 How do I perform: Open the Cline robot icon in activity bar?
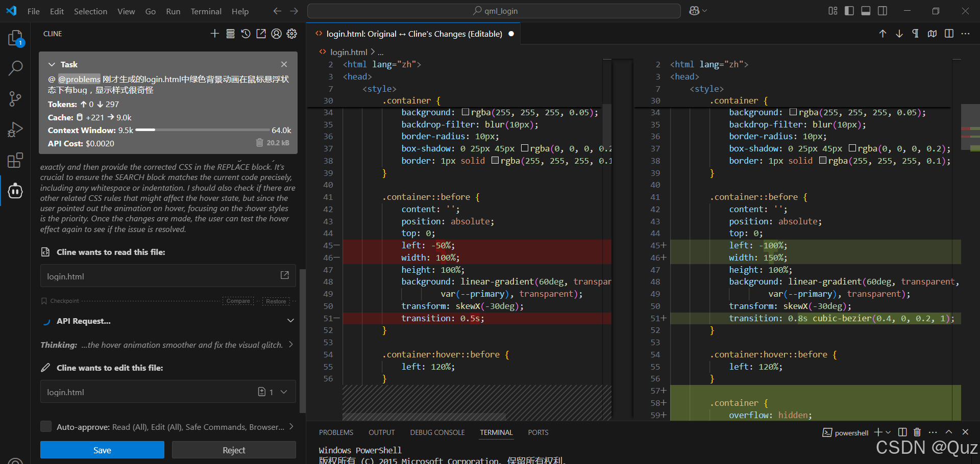15,191
